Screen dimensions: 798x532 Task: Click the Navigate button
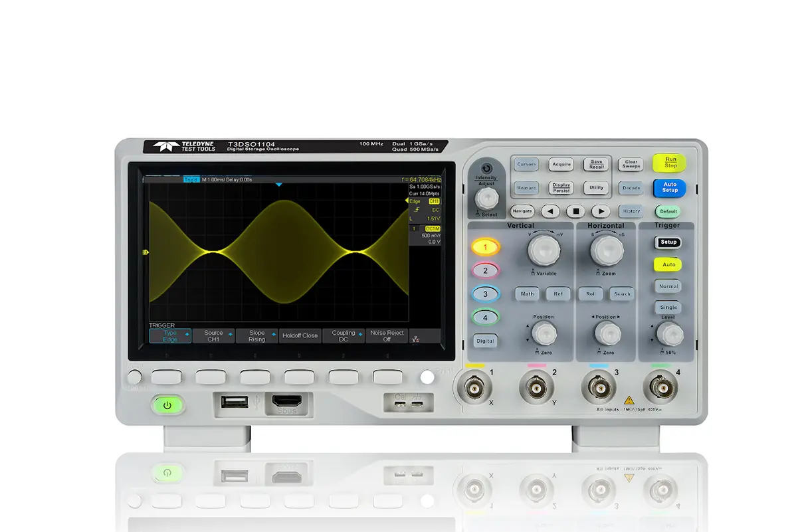click(522, 211)
